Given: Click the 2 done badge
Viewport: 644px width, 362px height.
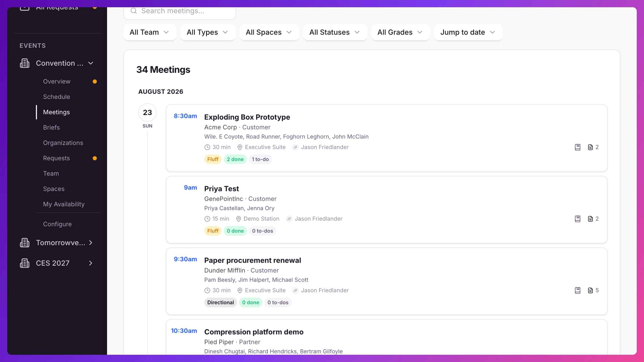Looking at the screenshot, I should [x=235, y=159].
